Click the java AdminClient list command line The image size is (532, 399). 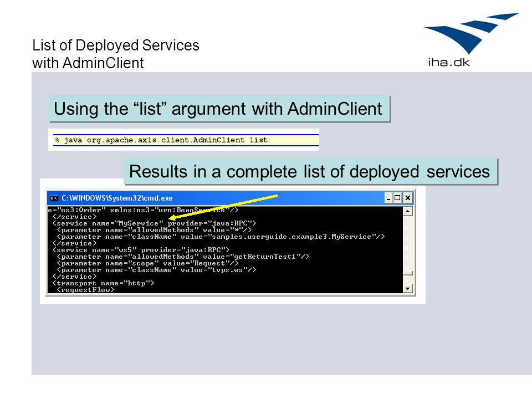click(161, 140)
